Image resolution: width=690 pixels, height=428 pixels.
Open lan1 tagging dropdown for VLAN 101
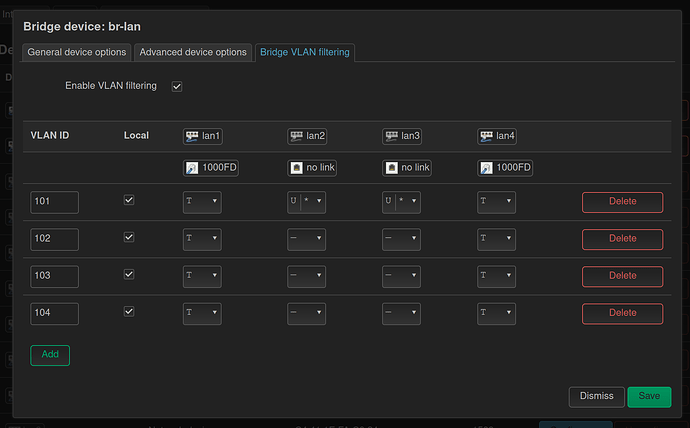point(202,202)
